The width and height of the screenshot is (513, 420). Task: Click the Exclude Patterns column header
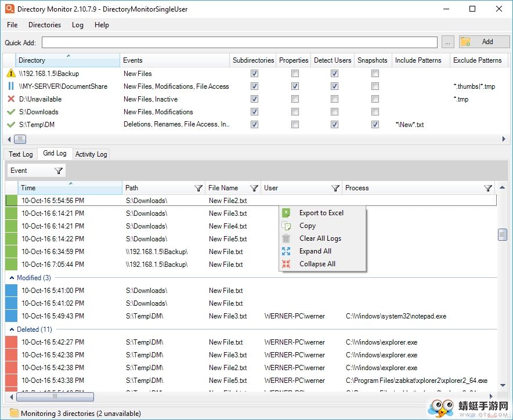pyautogui.click(x=479, y=60)
